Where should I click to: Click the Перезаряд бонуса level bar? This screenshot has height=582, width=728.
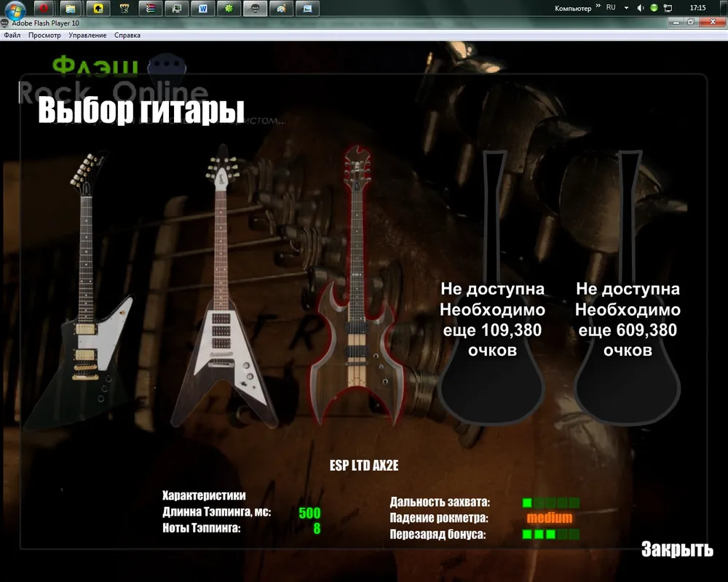point(550,534)
